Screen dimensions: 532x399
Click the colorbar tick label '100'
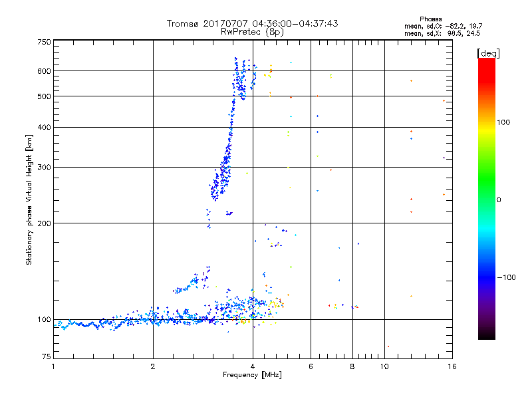[x=503, y=122]
